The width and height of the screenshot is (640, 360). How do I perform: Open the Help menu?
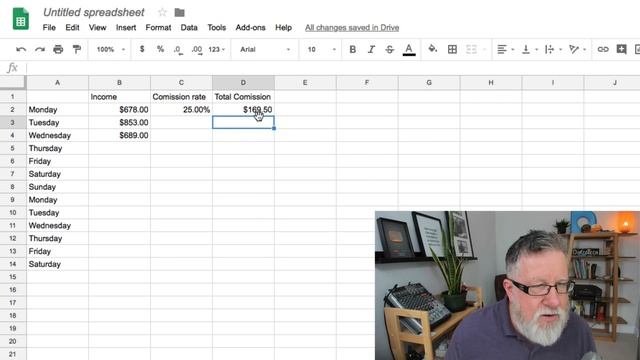pos(283,27)
